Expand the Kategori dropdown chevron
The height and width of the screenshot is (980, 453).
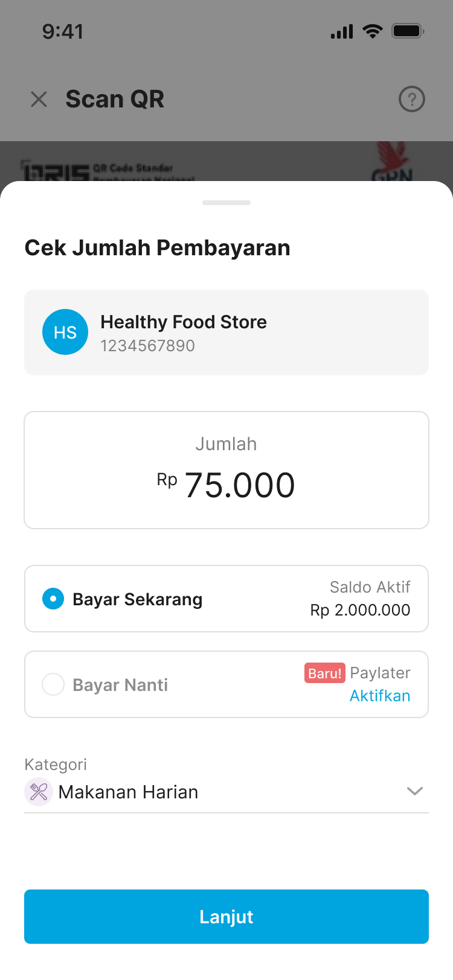(x=415, y=791)
